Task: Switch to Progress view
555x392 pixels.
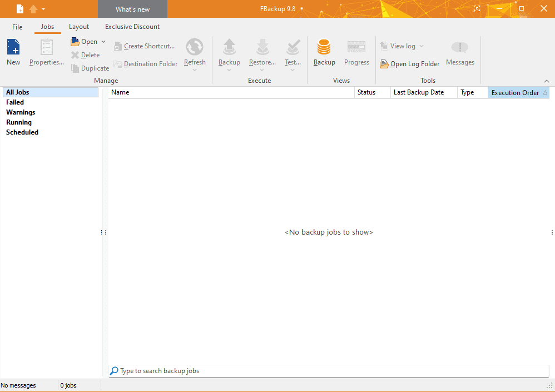Action: (x=356, y=52)
